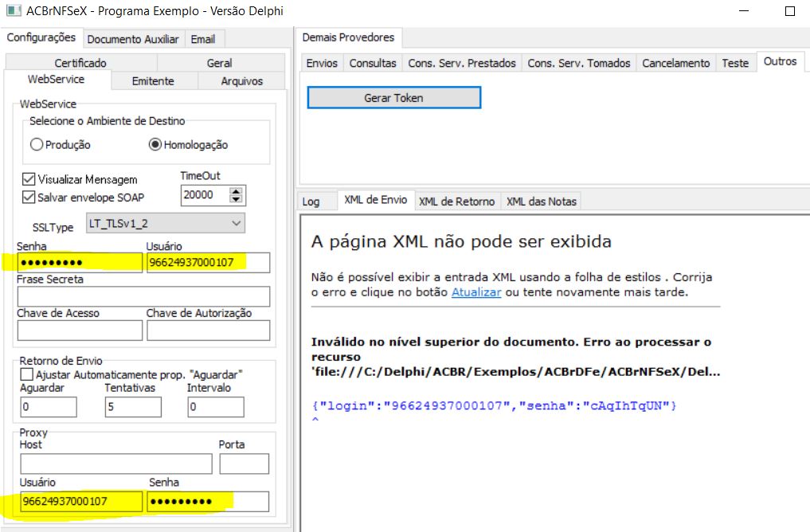
Task: Open the SSLType dropdown LT_TLSv1_2
Action: tap(166, 223)
